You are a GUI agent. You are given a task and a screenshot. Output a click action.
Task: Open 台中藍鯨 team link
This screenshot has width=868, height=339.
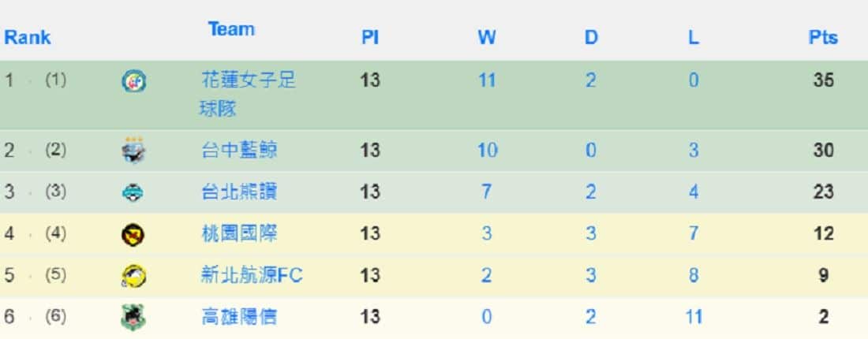pyautogui.click(x=239, y=151)
